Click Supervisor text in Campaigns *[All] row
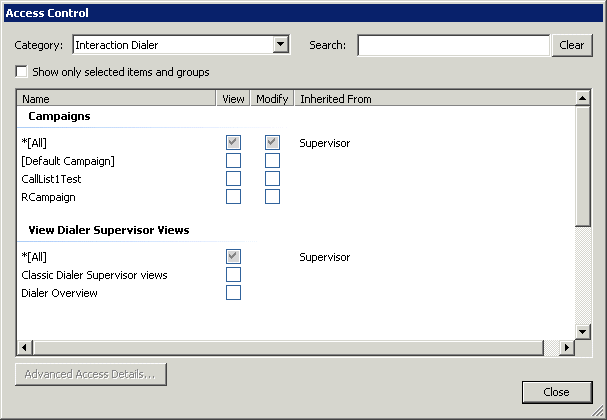The height and width of the screenshot is (420, 607). (x=324, y=143)
